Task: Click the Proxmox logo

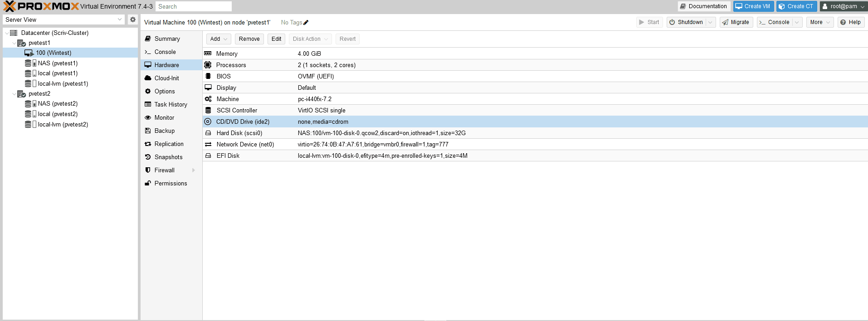Action: (41, 6)
